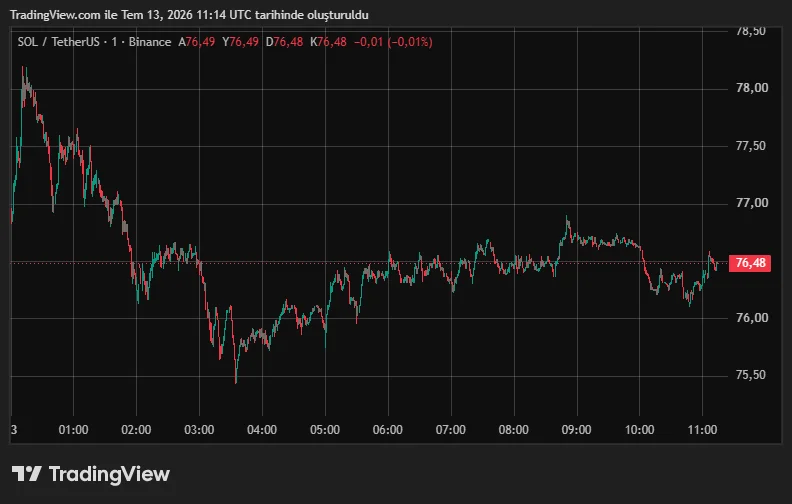
Task: Click the close value K76,48
Action: [x=328, y=42]
